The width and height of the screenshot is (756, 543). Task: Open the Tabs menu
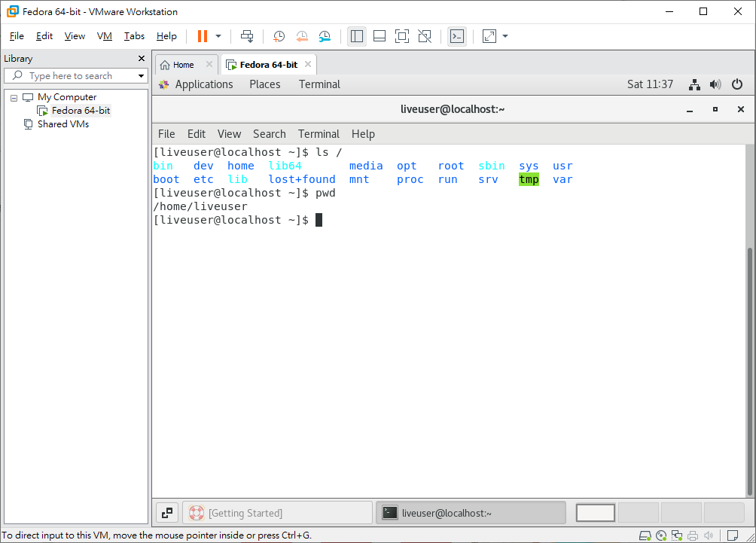(x=134, y=36)
